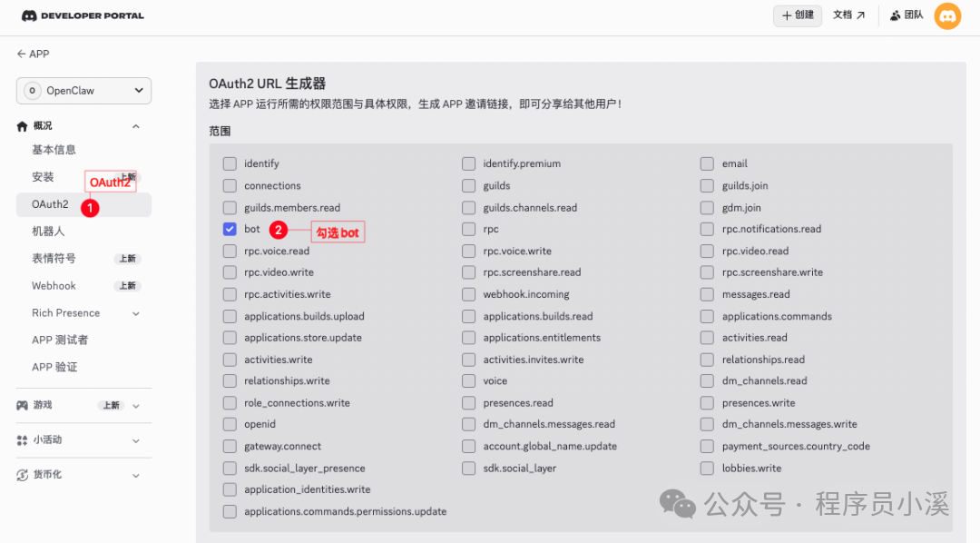Click the home icon beside 概况

point(22,126)
